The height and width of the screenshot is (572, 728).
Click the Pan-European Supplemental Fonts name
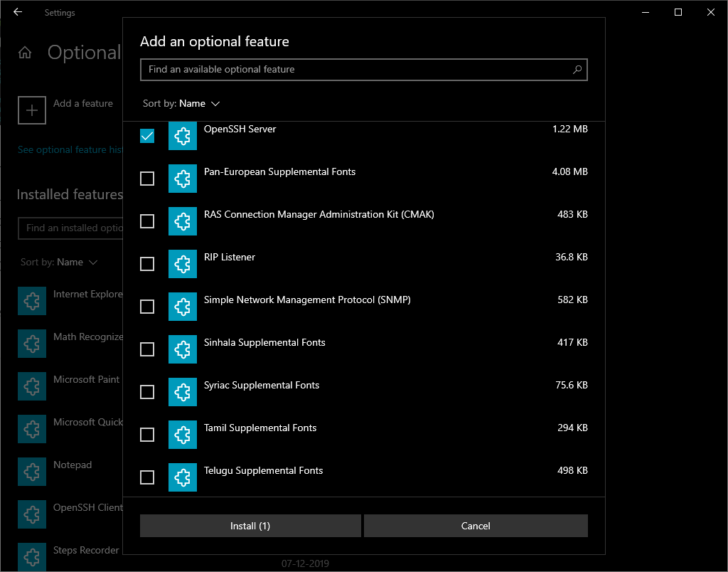[279, 172]
